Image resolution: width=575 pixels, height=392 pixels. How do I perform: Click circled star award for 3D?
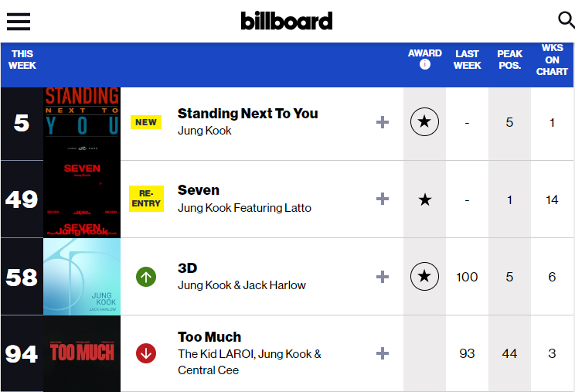click(425, 277)
